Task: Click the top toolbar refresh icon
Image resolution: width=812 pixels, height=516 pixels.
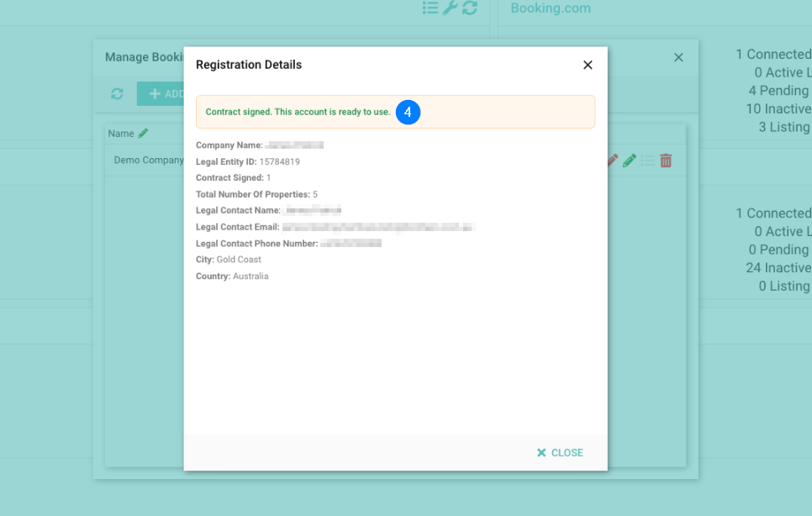Action: [469, 8]
